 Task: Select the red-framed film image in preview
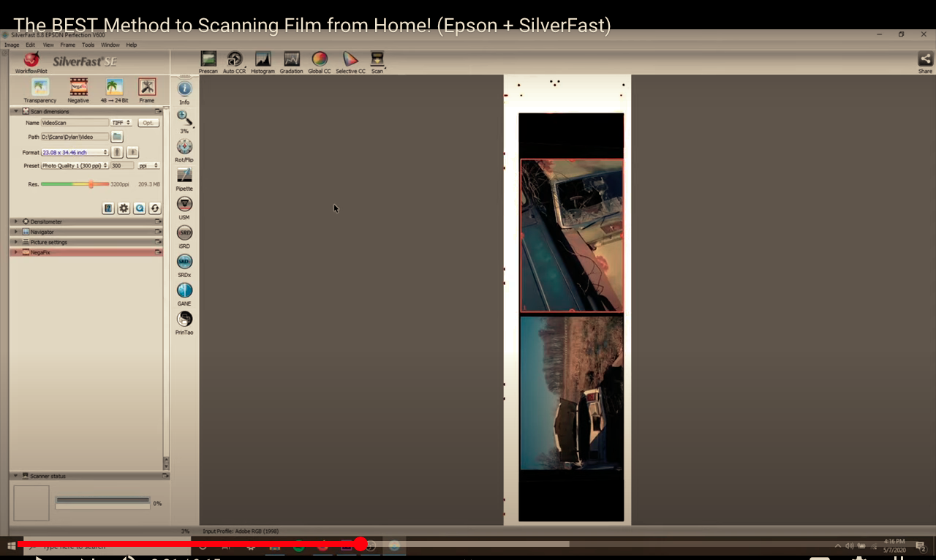(572, 235)
